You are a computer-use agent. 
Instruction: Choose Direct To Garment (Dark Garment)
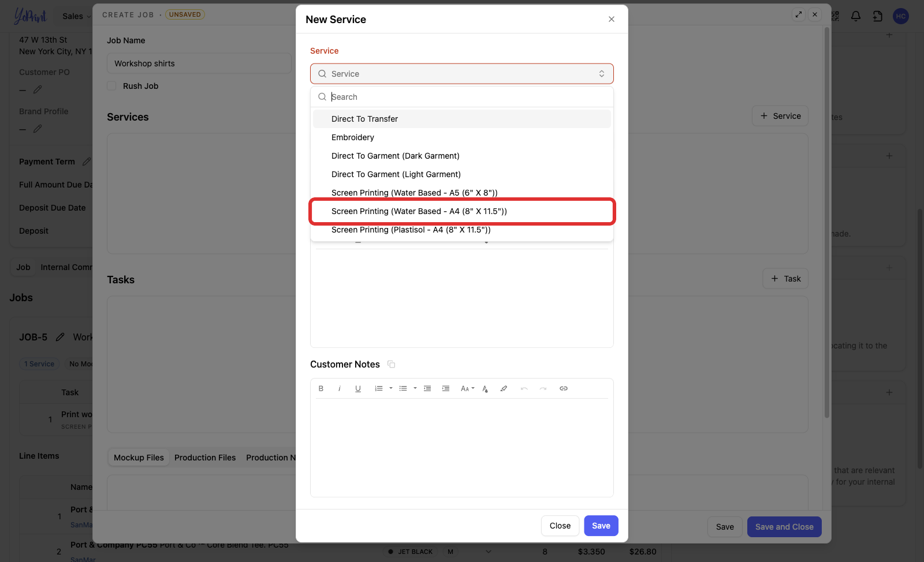click(x=462, y=156)
